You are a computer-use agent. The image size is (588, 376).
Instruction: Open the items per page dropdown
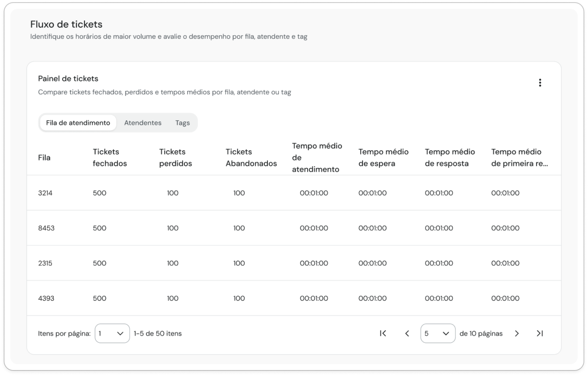pos(112,333)
